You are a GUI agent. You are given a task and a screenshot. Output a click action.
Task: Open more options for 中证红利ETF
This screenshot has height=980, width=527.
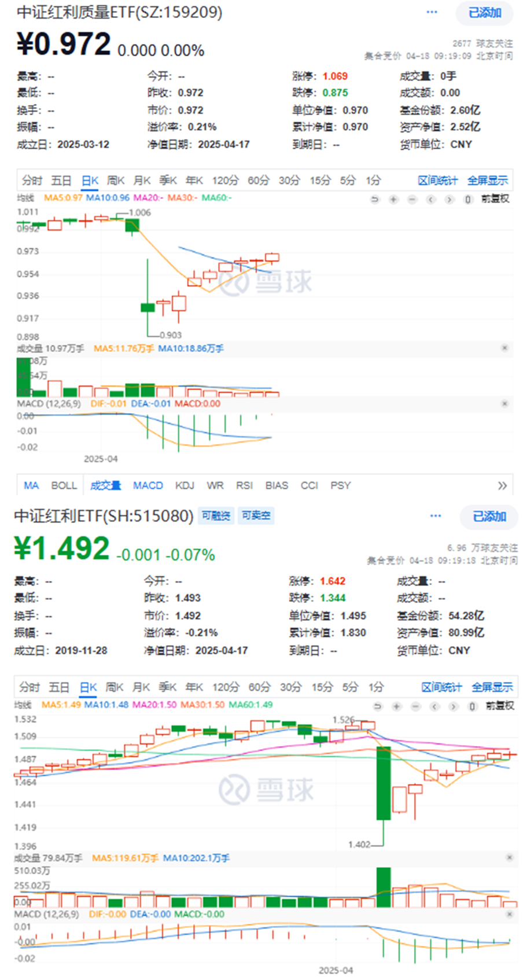coord(436,516)
